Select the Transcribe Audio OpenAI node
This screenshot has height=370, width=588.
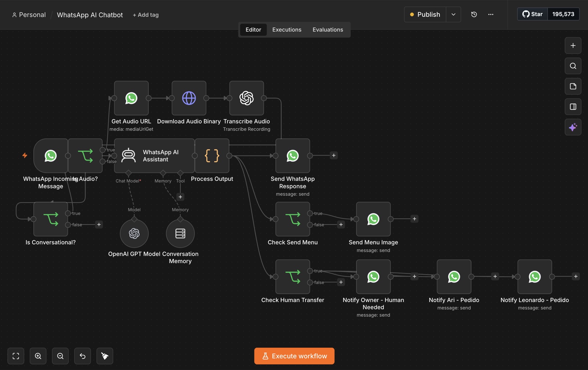247,98
